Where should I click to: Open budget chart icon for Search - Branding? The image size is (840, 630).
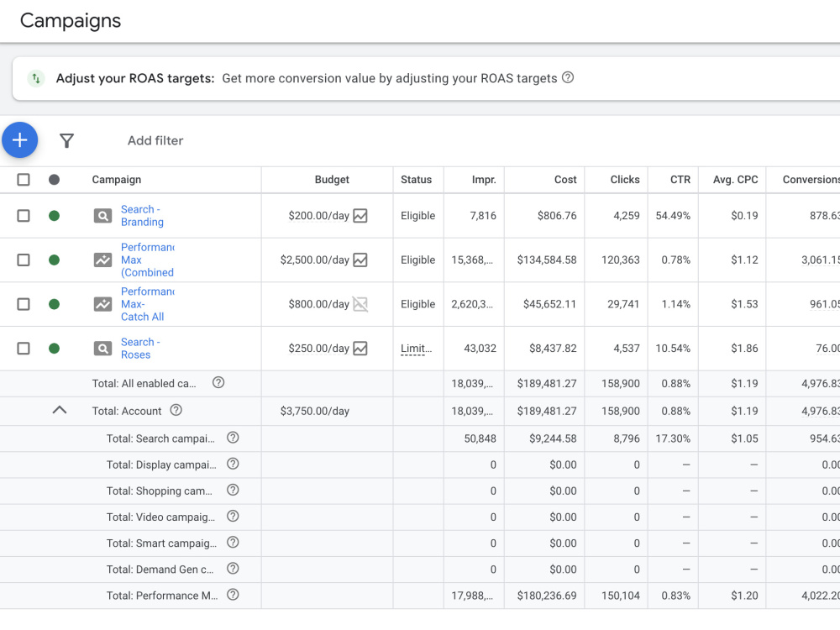coord(360,216)
